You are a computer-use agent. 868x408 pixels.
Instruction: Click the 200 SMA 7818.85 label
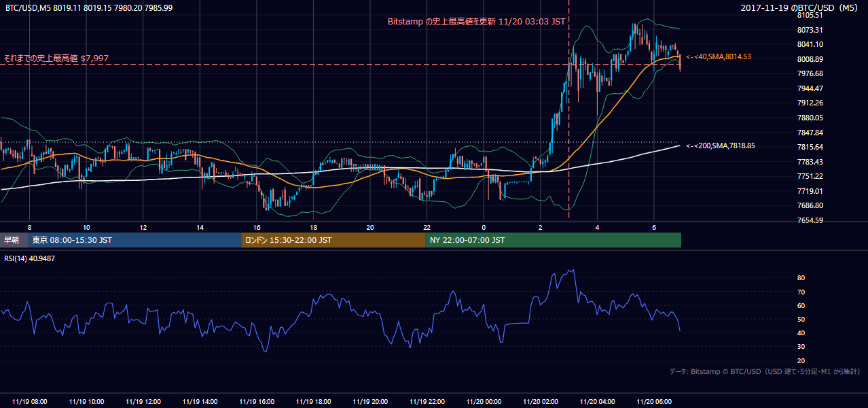click(x=721, y=146)
